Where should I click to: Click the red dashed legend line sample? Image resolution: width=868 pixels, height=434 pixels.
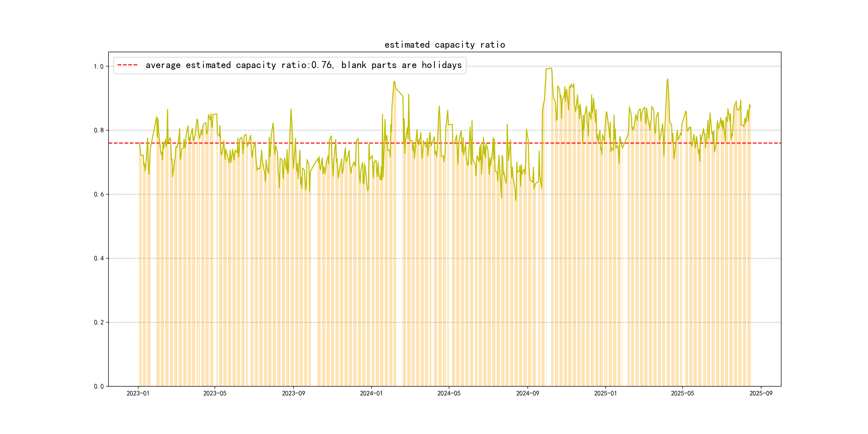coord(127,65)
